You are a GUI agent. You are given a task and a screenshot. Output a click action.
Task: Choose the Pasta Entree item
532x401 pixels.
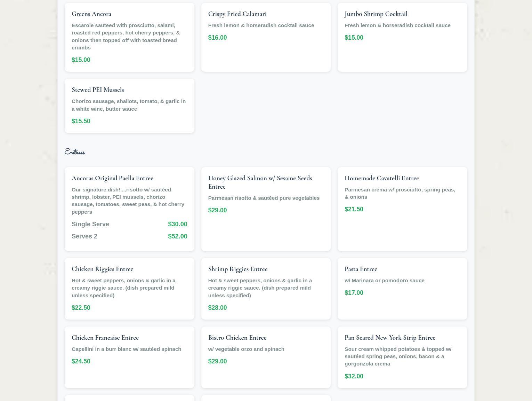361,269
